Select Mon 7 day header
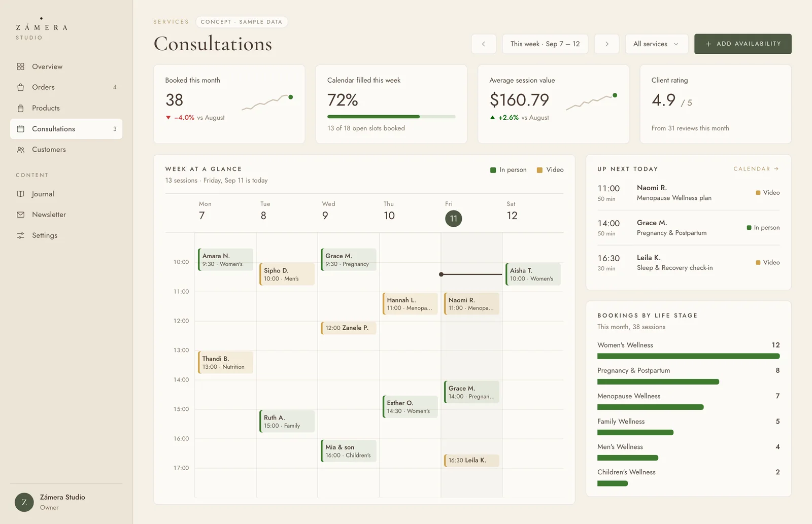 [x=205, y=211]
